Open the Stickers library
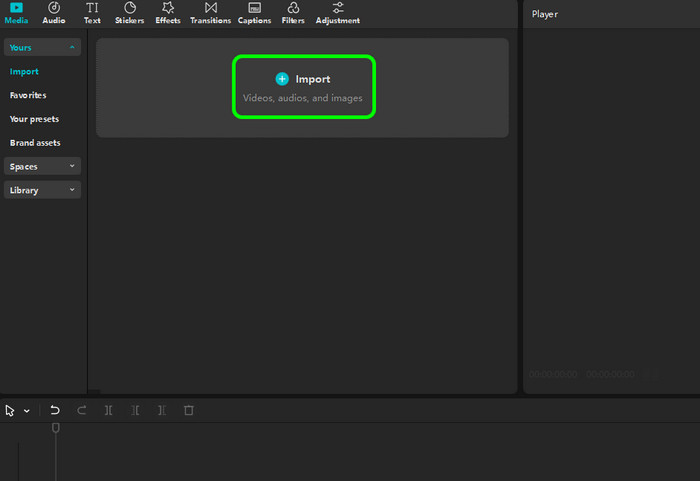This screenshot has height=481, width=700. click(129, 13)
